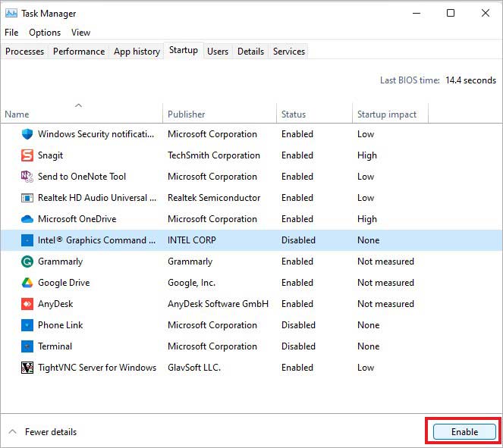Select the Grammarly name in Name column

click(60, 262)
